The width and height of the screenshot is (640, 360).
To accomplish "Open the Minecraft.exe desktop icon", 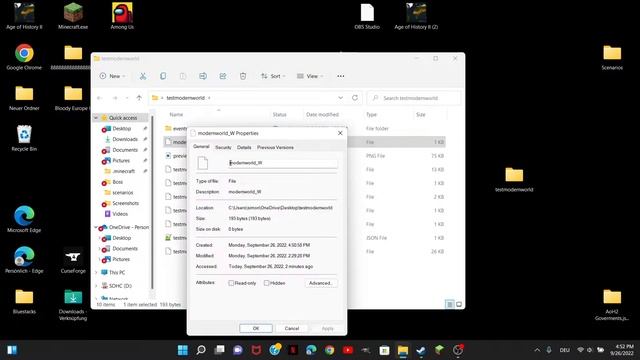I will 73,16.
